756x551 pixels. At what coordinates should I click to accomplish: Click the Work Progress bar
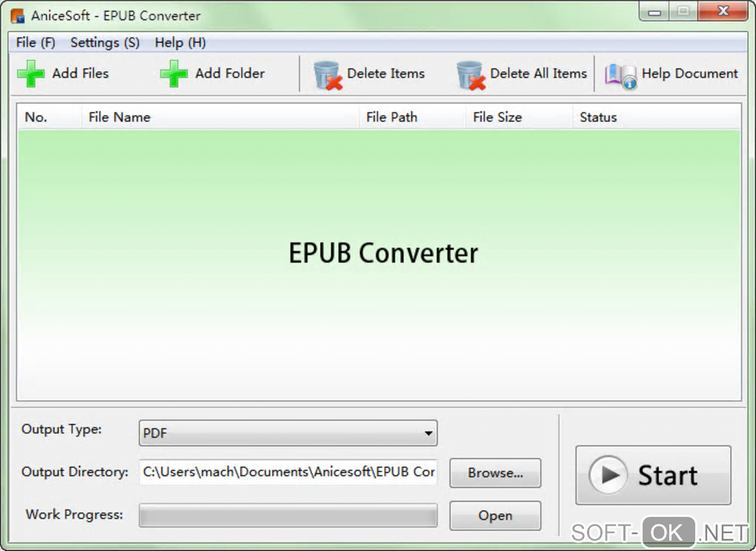click(288, 515)
